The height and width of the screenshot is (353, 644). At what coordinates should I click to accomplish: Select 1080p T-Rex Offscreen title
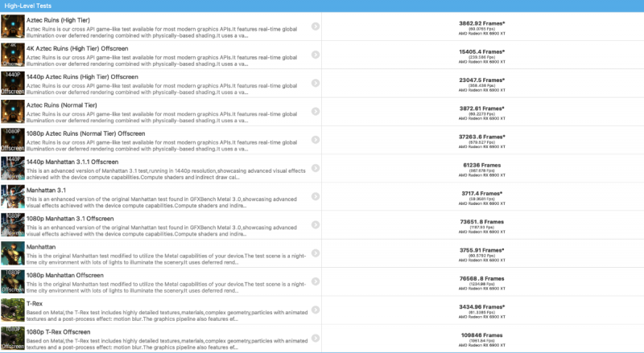coord(58,331)
